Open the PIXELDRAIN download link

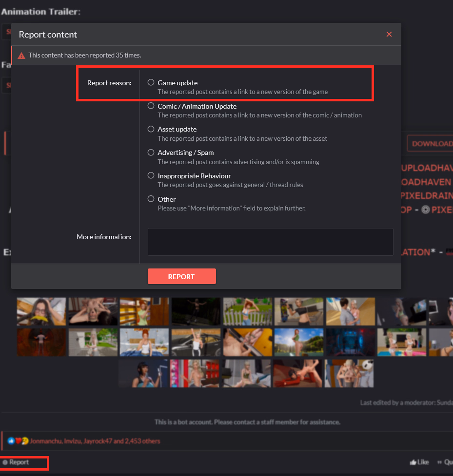(427, 196)
